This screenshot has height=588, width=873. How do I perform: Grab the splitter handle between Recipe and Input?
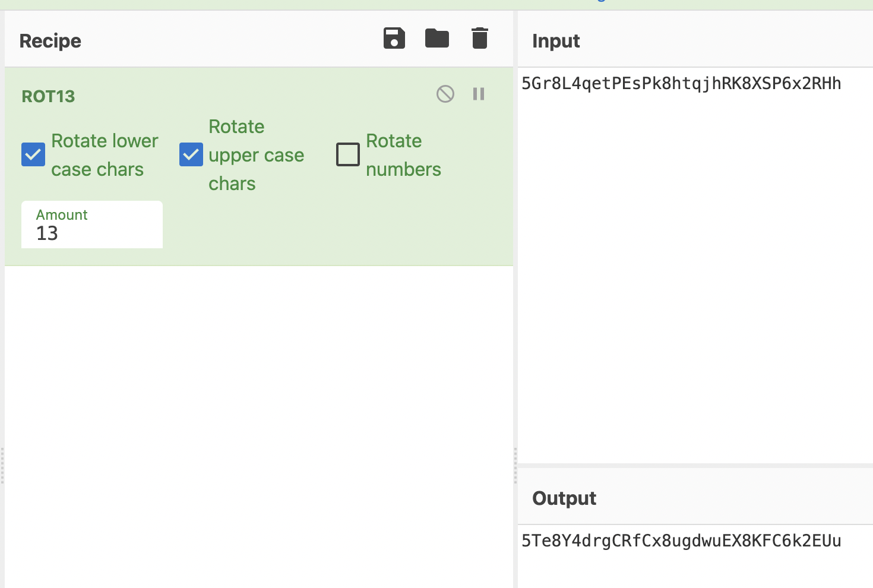(x=515, y=466)
